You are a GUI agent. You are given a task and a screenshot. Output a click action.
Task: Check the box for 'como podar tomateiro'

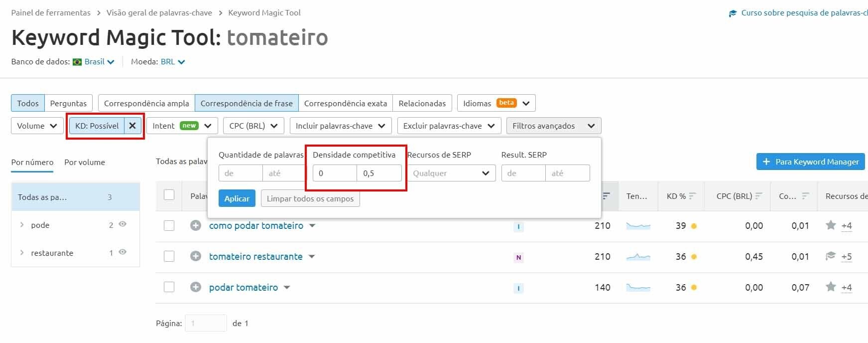[x=169, y=226]
